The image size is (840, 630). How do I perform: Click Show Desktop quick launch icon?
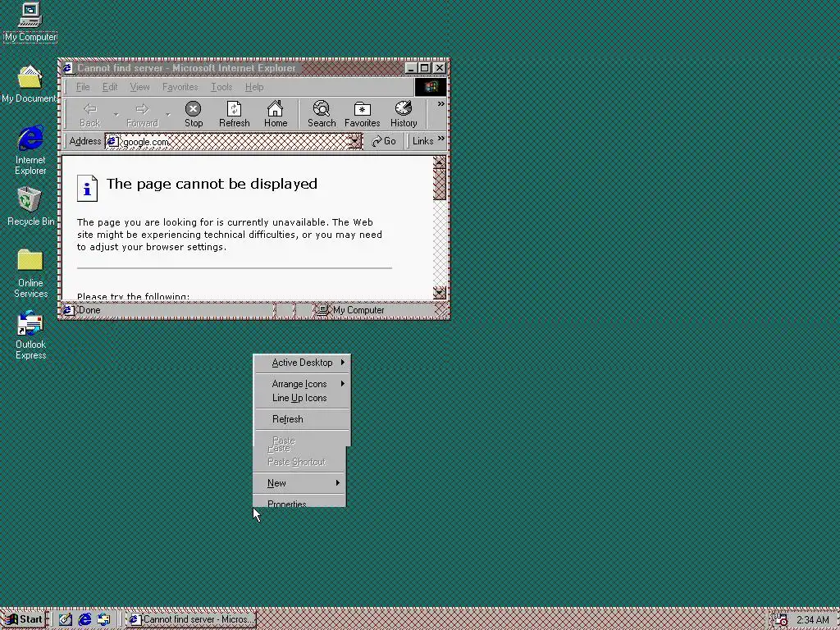coord(66,619)
